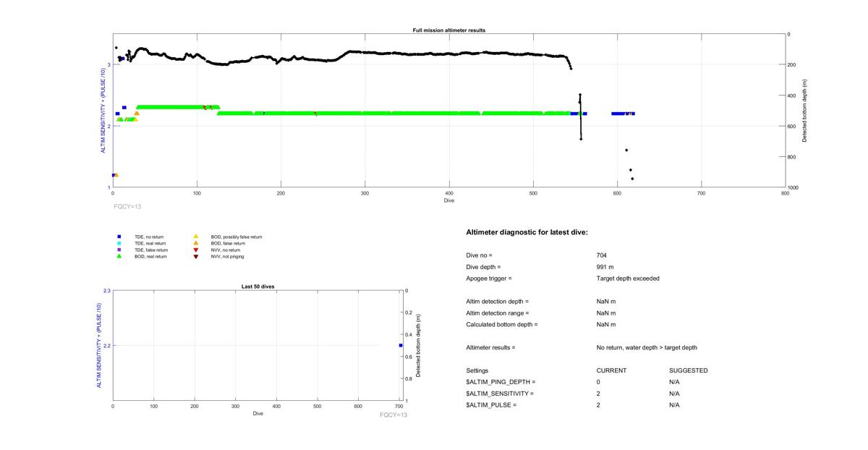Click the green triangle 'BOD, real return' marker
Image resolution: width=868 pixels, height=450 pixels.
click(x=119, y=256)
